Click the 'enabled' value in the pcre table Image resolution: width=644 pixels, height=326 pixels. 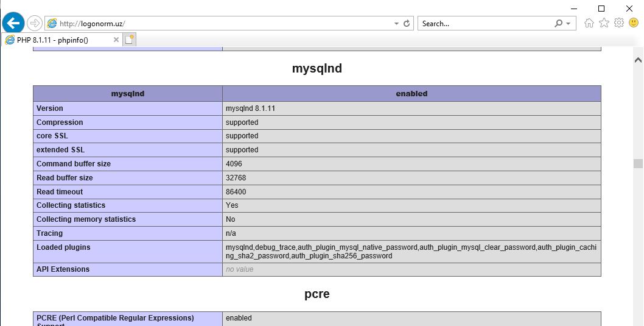click(239, 318)
